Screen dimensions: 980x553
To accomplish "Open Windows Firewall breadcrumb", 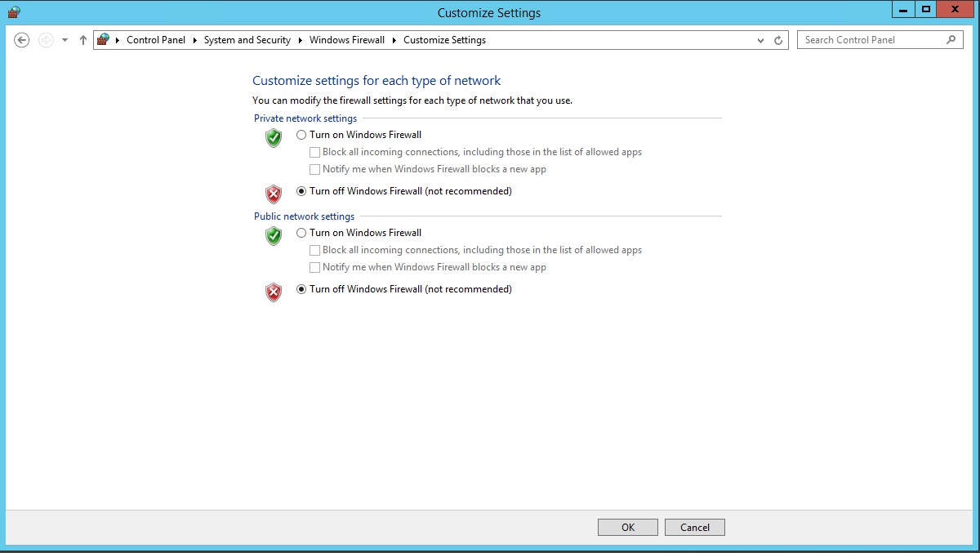I will [x=347, y=40].
